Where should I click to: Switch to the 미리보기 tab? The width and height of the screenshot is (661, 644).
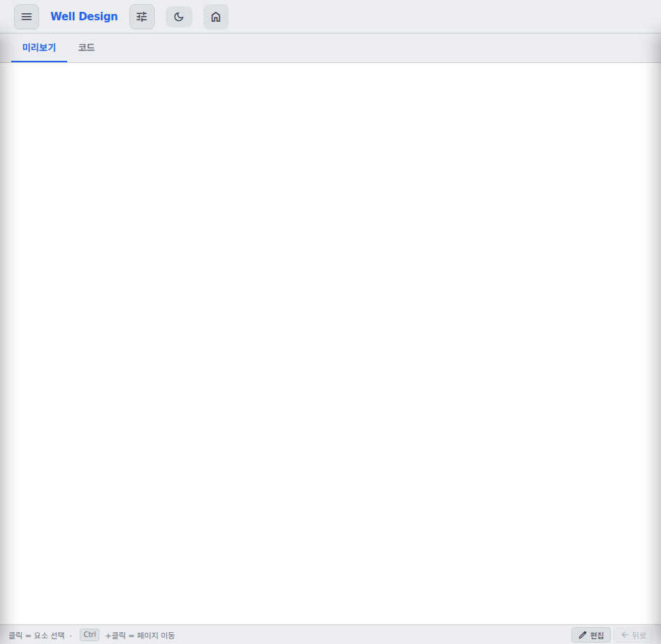pos(39,48)
